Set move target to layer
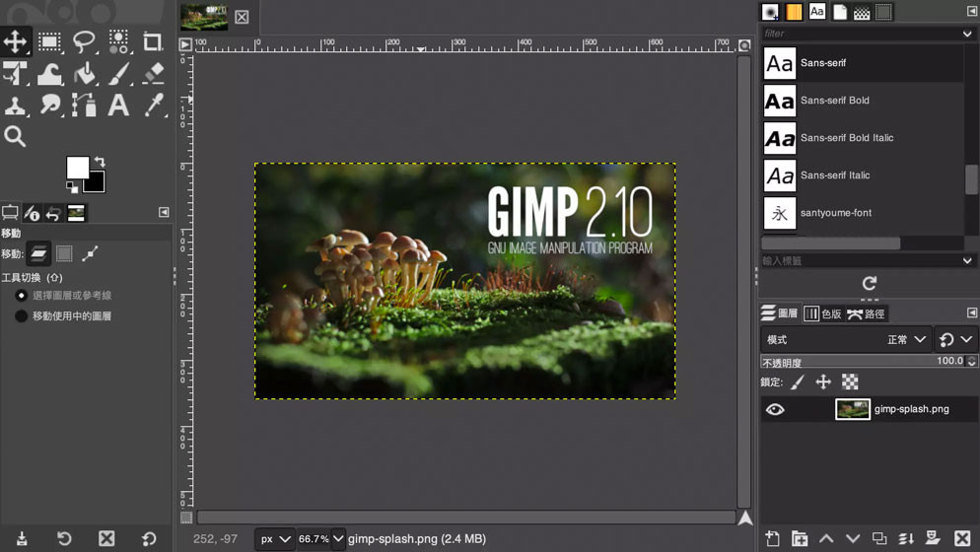 pos(38,253)
